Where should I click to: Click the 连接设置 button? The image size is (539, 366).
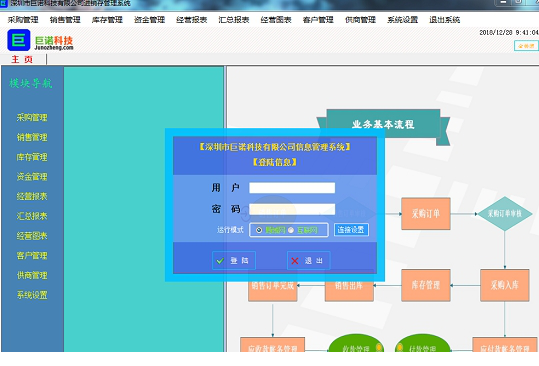click(351, 230)
